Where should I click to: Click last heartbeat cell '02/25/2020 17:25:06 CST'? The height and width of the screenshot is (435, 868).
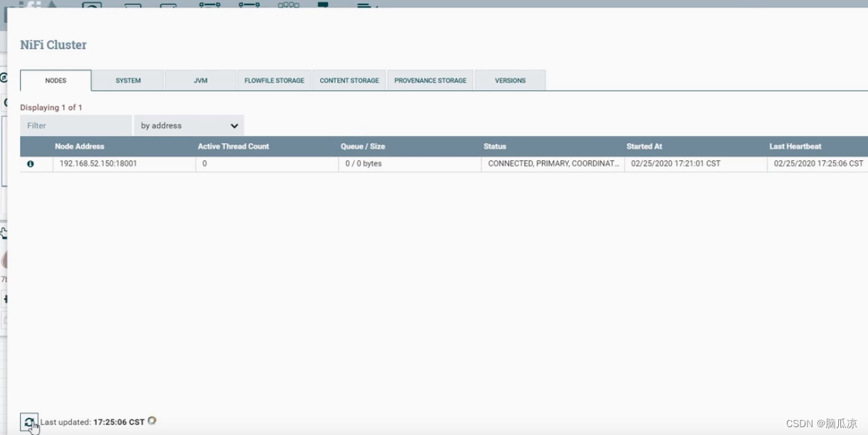point(819,164)
